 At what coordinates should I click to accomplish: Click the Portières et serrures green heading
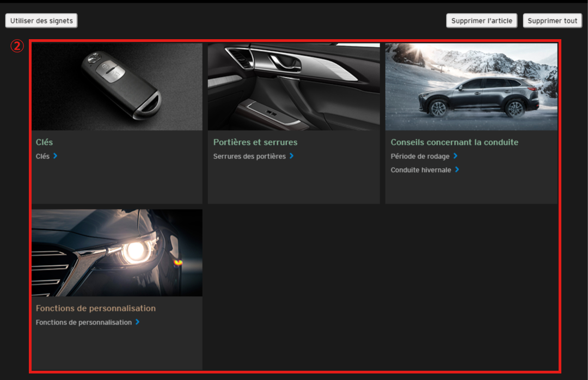point(255,142)
